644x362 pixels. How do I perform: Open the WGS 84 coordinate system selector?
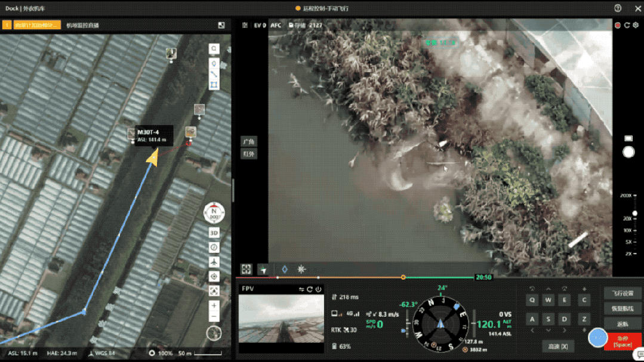[x=102, y=353]
